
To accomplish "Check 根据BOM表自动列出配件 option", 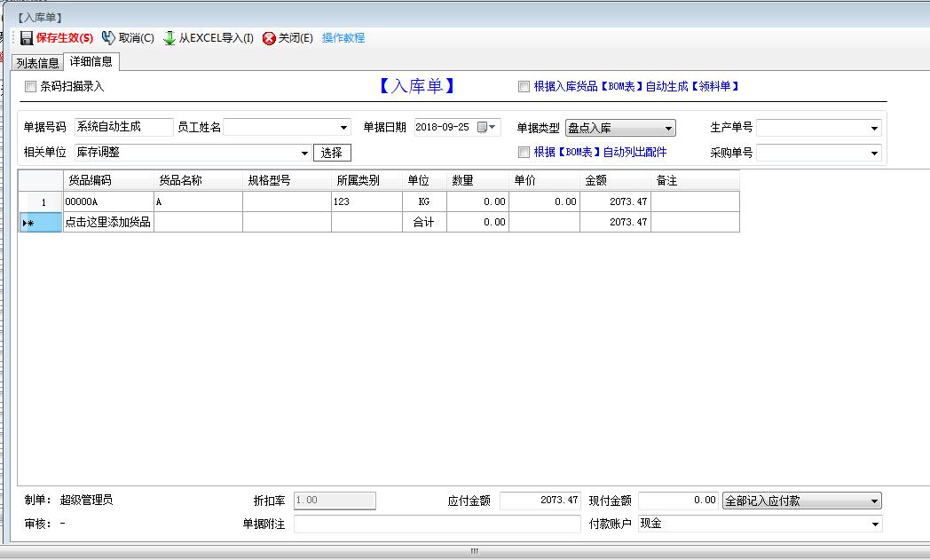I will click(x=524, y=153).
